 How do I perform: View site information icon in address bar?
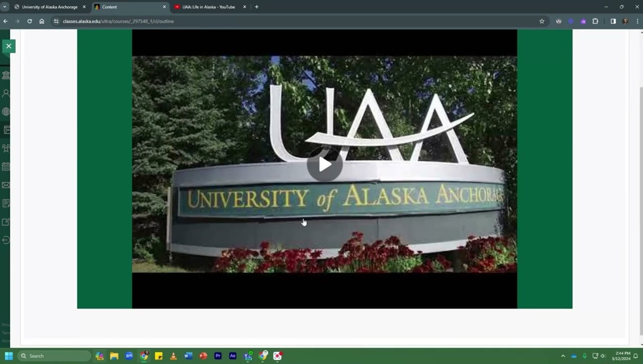pyautogui.click(x=56, y=21)
